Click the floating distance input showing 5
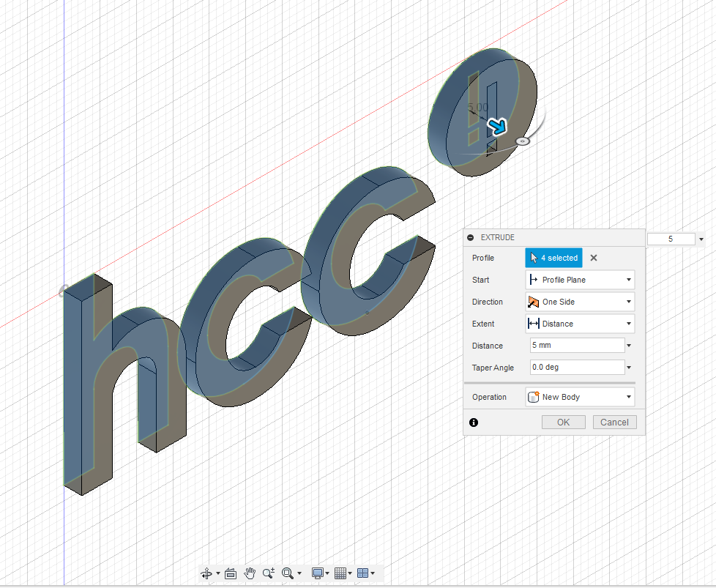The width and height of the screenshot is (716, 588). pos(671,239)
